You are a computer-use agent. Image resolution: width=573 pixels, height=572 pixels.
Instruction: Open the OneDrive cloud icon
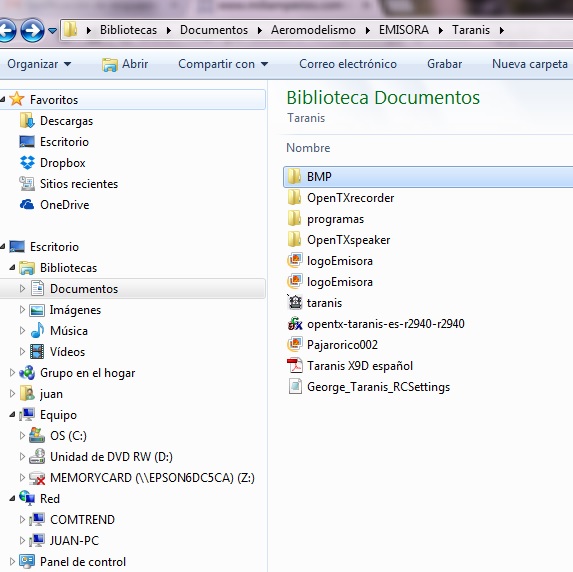[x=27, y=204]
